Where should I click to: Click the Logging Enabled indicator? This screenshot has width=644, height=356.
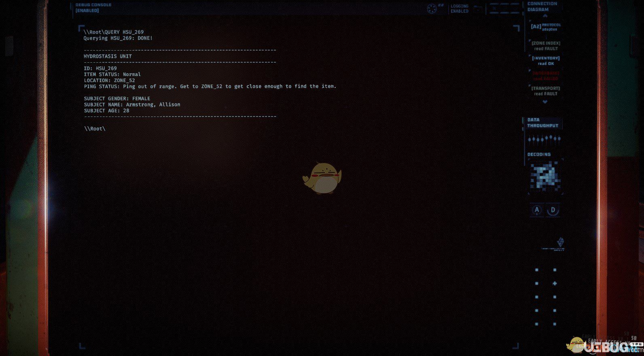click(x=460, y=8)
